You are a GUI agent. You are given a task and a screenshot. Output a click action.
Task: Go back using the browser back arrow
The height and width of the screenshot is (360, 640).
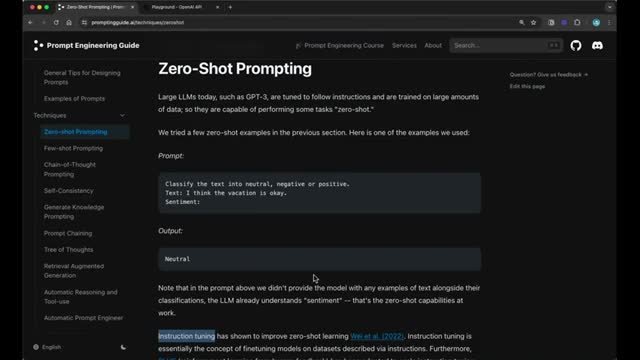[x=31, y=22]
